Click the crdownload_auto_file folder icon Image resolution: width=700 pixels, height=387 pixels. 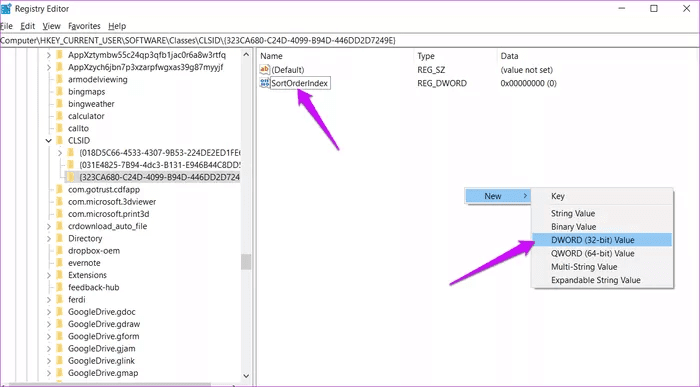[x=60, y=226]
